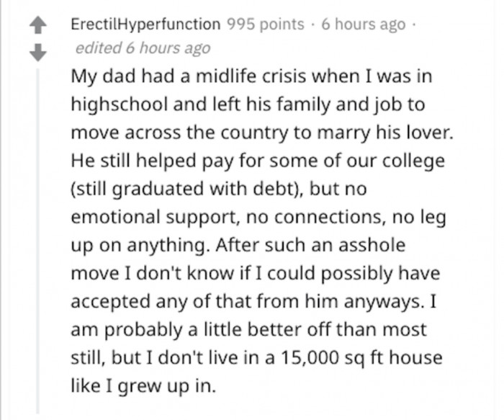The width and height of the screenshot is (504, 420).
Task: Downvote the ErectilHyperfunction comment
Action: click(38, 53)
